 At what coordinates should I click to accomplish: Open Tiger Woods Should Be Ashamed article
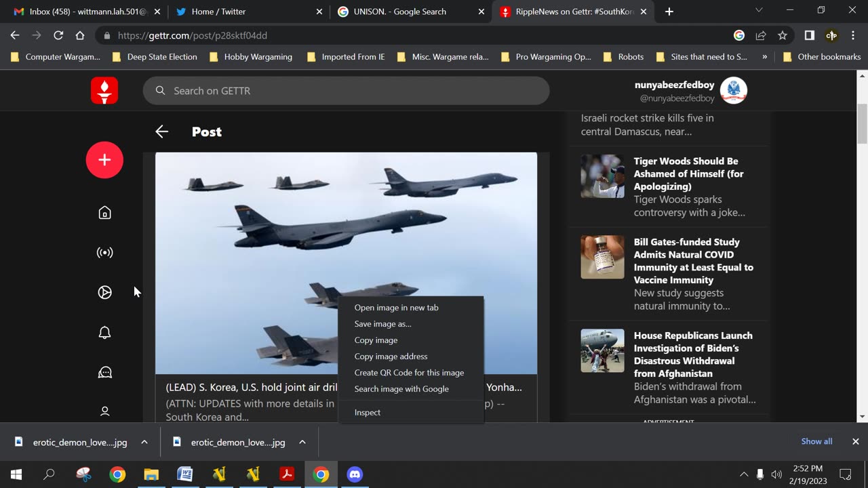tap(688, 174)
